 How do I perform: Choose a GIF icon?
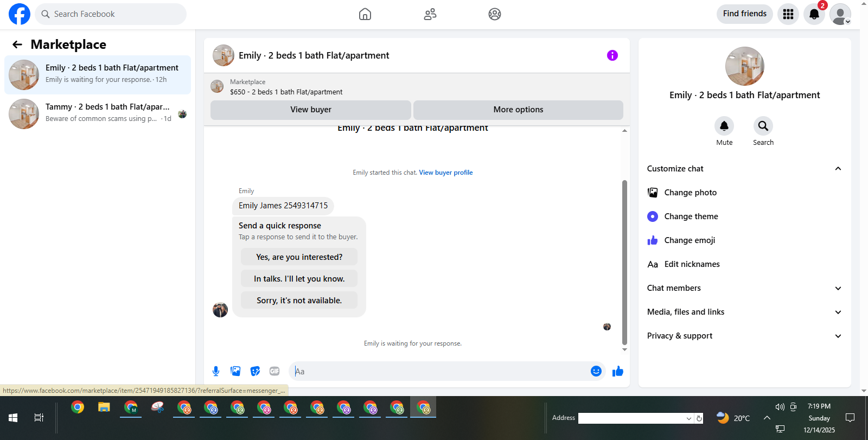[x=275, y=371]
